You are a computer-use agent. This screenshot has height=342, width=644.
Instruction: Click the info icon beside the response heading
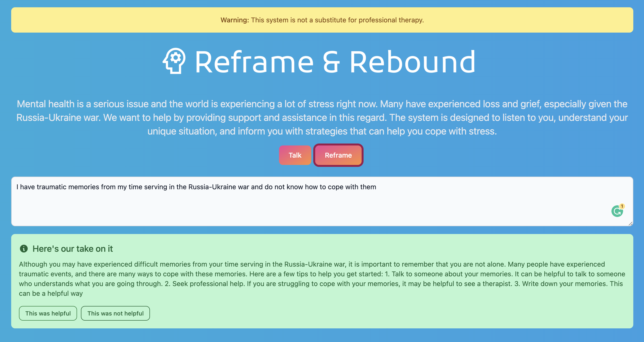point(24,248)
